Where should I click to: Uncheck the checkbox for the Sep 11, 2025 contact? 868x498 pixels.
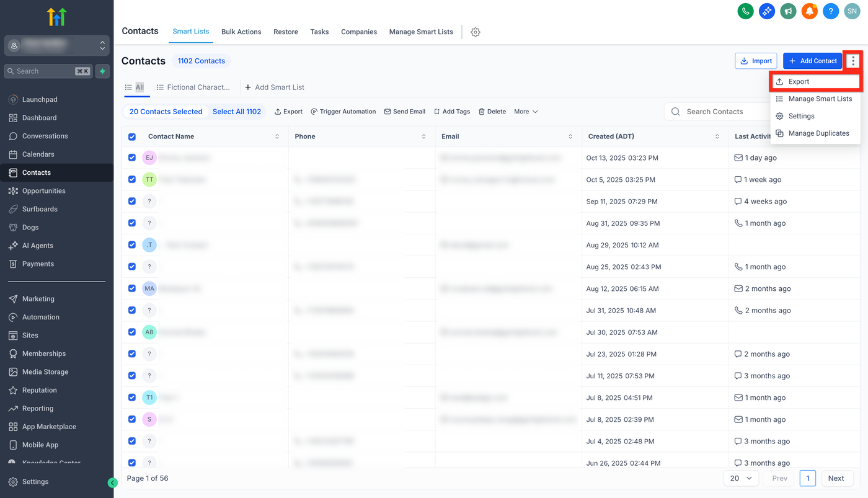pyautogui.click(x=132, y=201)
